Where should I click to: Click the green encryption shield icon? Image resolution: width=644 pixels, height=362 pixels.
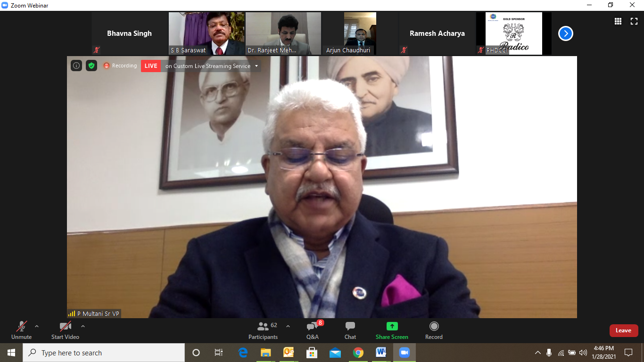[91, 66]
